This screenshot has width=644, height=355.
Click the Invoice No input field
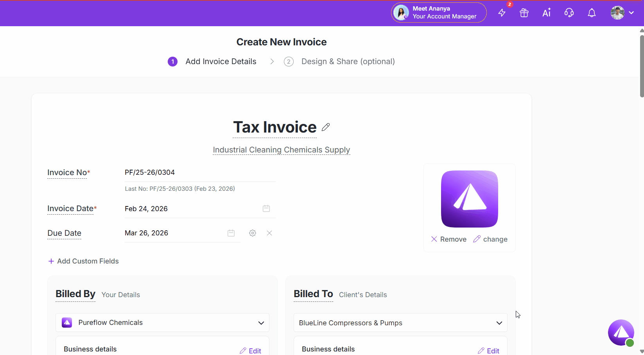[200, 172]
